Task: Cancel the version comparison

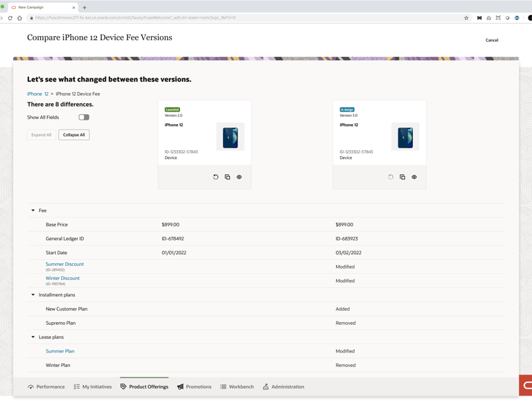Action: (x=492, y=40)
